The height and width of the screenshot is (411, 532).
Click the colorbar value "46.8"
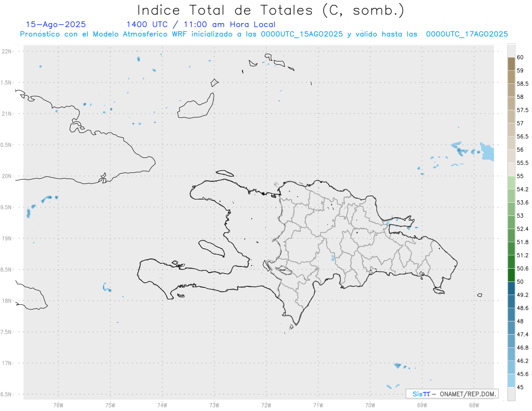[x=522, y=348]
